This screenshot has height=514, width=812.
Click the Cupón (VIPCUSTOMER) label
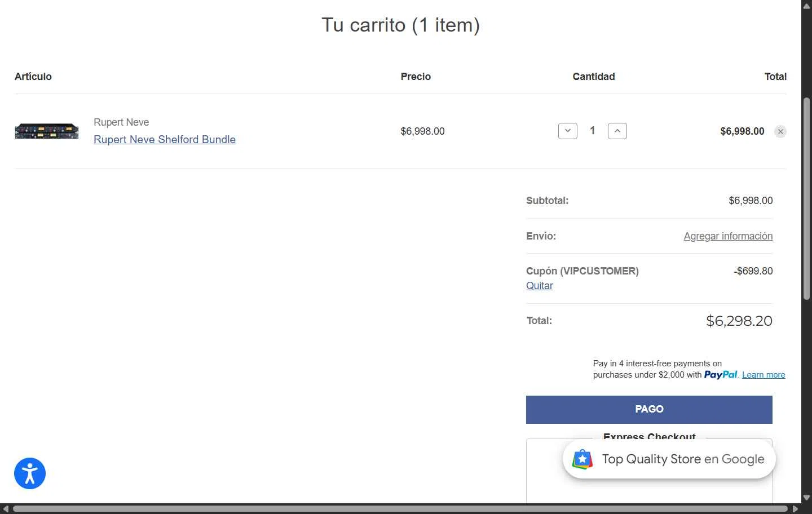pos(582,271)
